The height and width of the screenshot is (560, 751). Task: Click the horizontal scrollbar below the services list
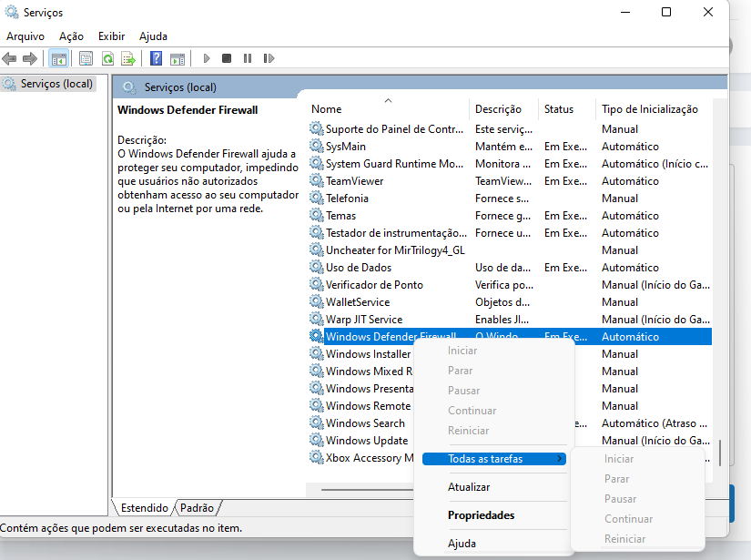[367, 490]
